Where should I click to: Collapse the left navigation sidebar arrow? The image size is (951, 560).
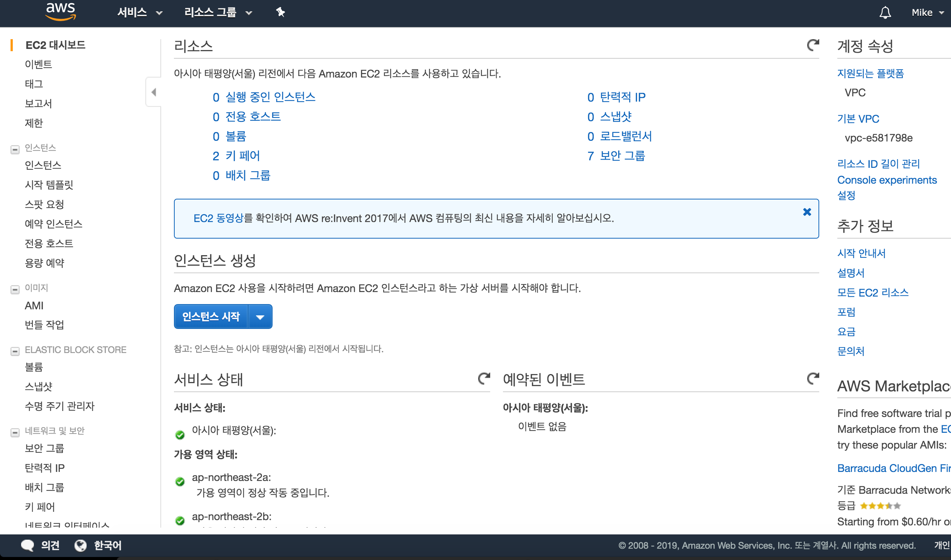pyautogui.click(x=154, y=92)
